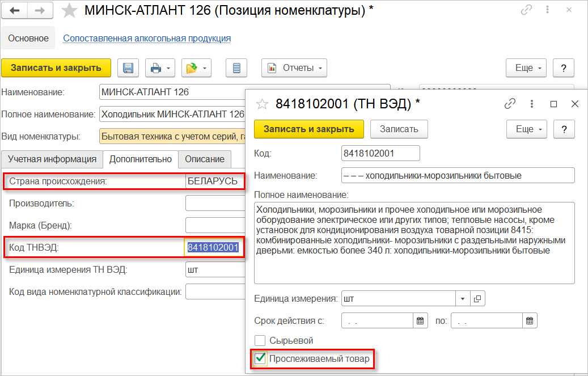Switch to the Основное section
Screen dimensions: 588x376
(x=28, y=38)
